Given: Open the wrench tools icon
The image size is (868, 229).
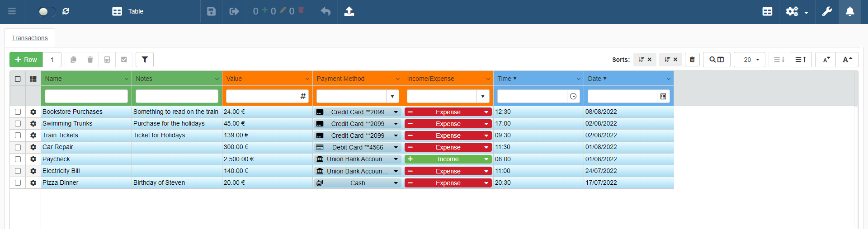Looking at the screenshot, I should 827,11.
